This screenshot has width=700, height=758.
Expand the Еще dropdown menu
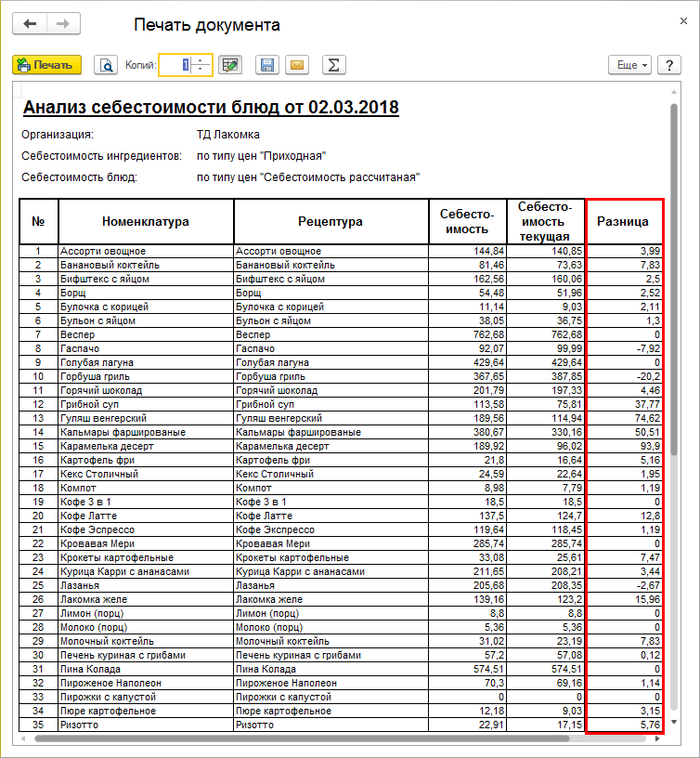tap(629, 65)
